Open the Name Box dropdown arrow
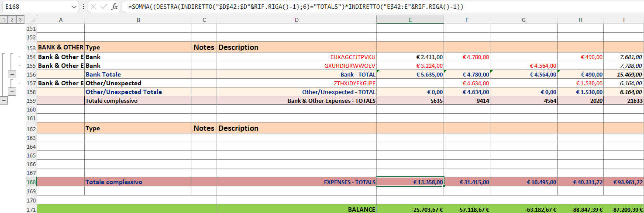Image resolution: width=644 pixels, height=213 pixels. [x=74, y=7]
